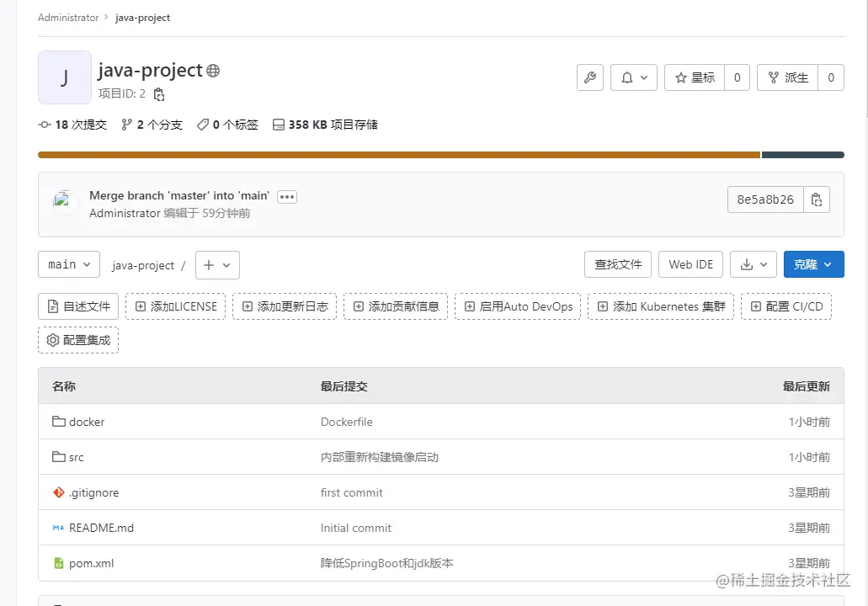Click 添加 Kubernetes 集群 button
The width and height of the screenshot is (868, 606).
(x=661, y=306)
